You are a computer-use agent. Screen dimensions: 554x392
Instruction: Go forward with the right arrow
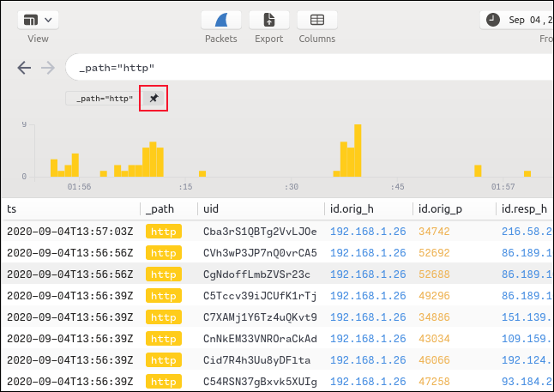(48, 68)
